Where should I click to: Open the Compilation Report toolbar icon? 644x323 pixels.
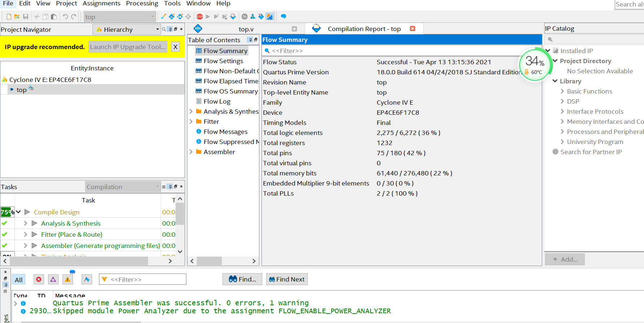tap(233, 17)
